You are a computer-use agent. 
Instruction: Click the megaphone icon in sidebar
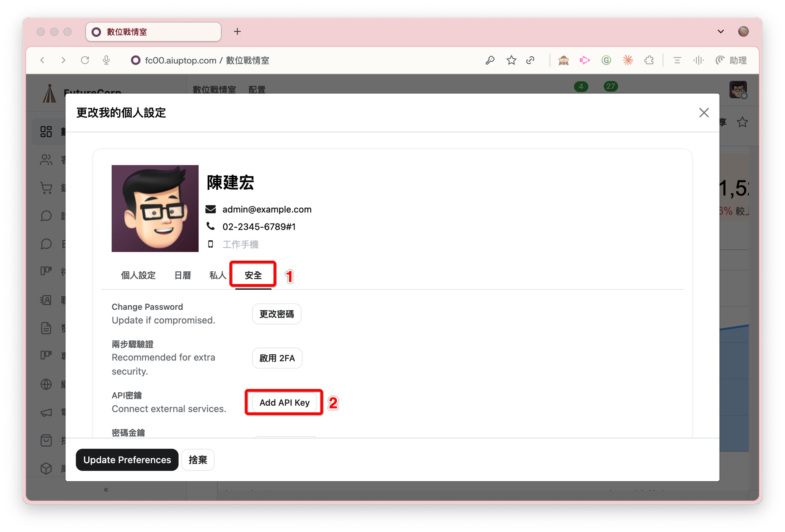click(x=46, y=412)
